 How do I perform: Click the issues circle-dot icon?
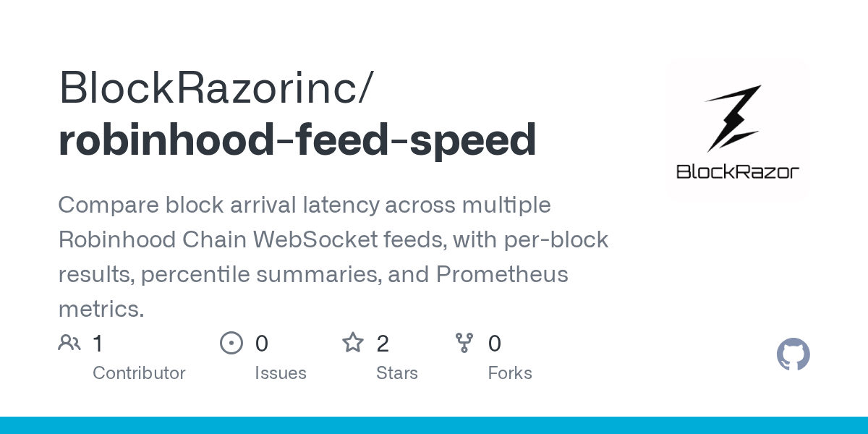click(231, 343)
